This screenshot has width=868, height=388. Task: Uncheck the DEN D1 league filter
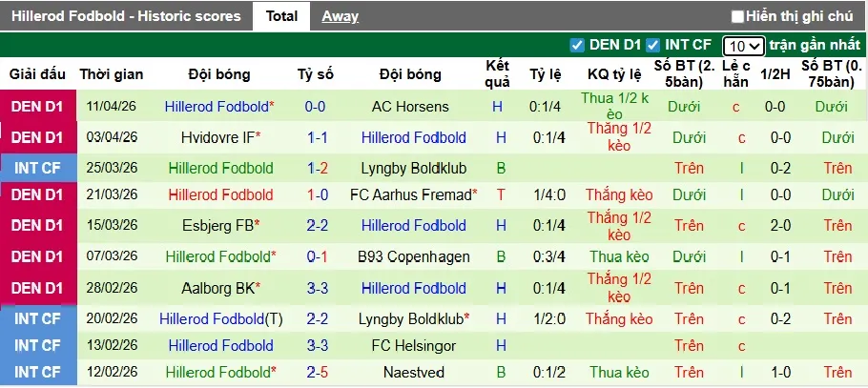point(576,45)
